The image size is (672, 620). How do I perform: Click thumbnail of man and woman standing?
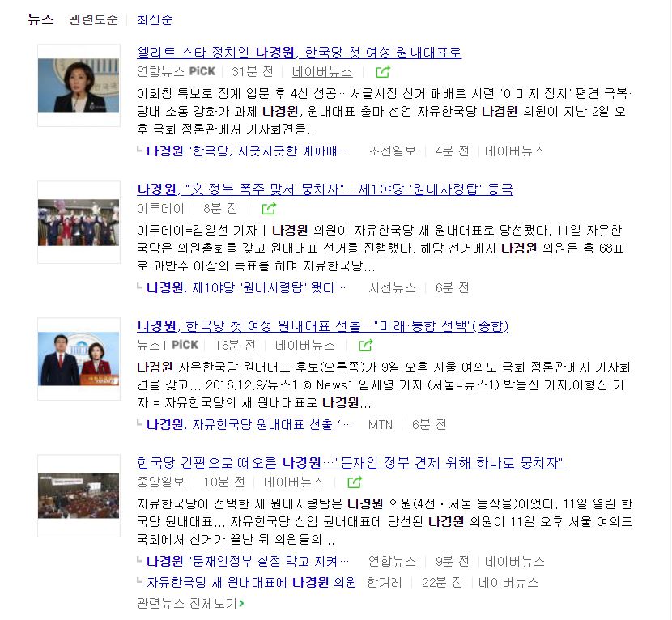pyautogui.click(x=79, y=359)
